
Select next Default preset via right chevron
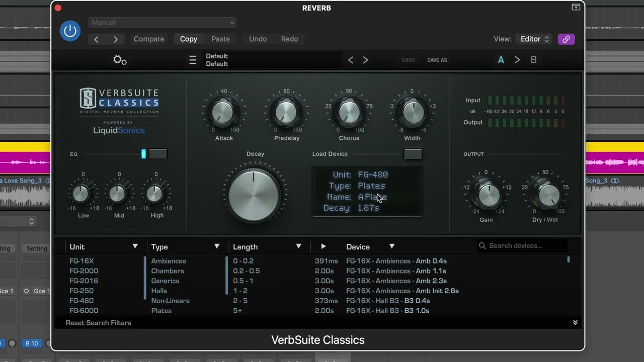[366, 60]
